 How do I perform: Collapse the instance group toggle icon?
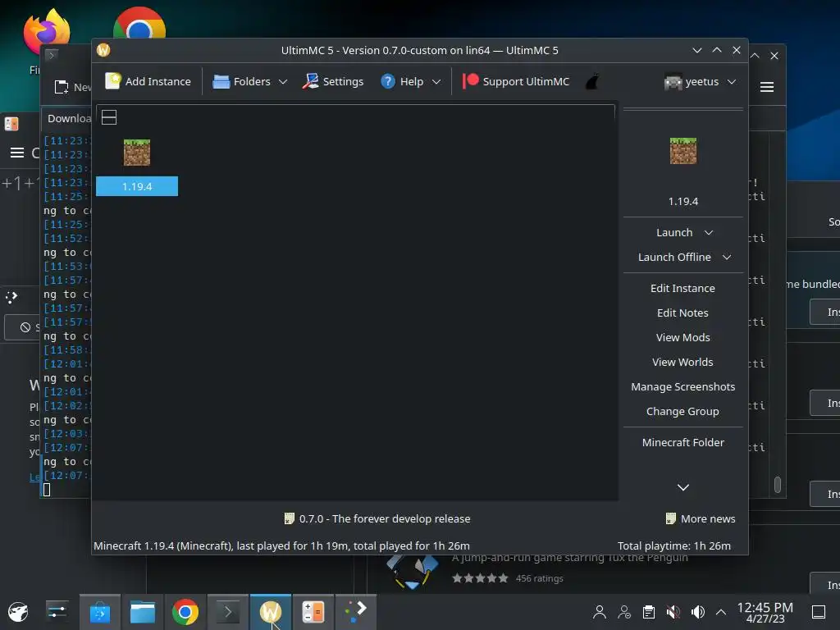click(109, 117)
